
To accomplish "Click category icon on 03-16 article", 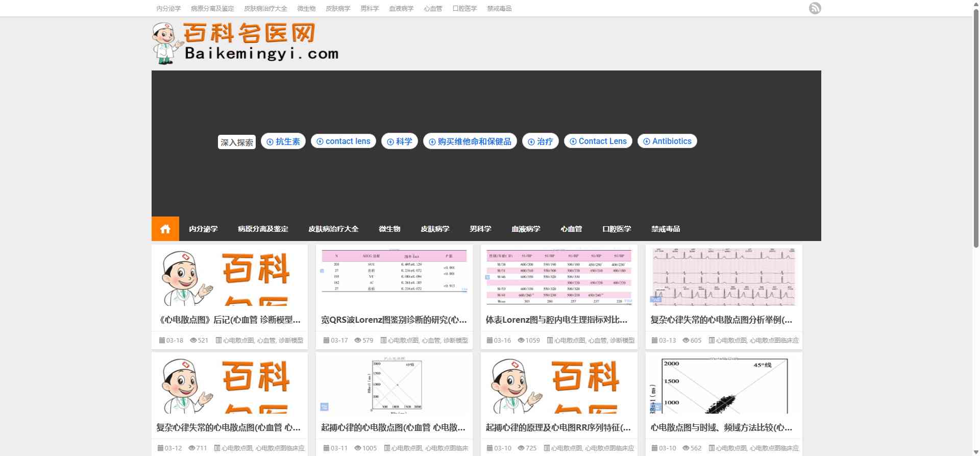I will coord(550,341).
